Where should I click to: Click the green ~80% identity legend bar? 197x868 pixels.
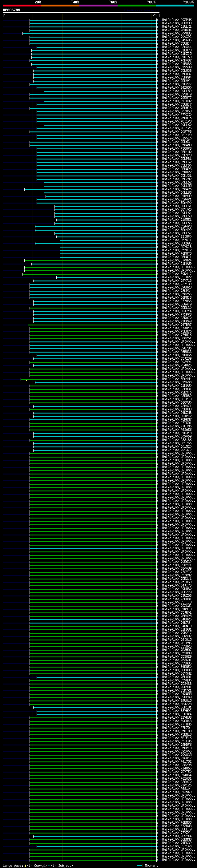click(137, 6)
